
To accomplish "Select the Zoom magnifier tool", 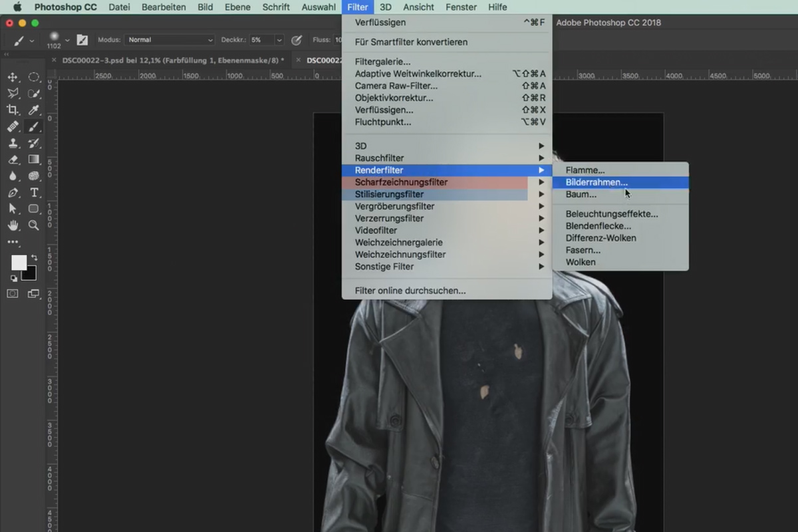I will click(x=34, y=225).
